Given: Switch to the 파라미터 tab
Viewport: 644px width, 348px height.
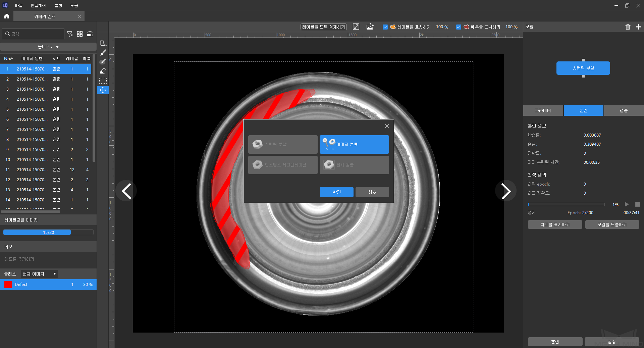Looking at the screenshot, I should (x=543, y=110).
